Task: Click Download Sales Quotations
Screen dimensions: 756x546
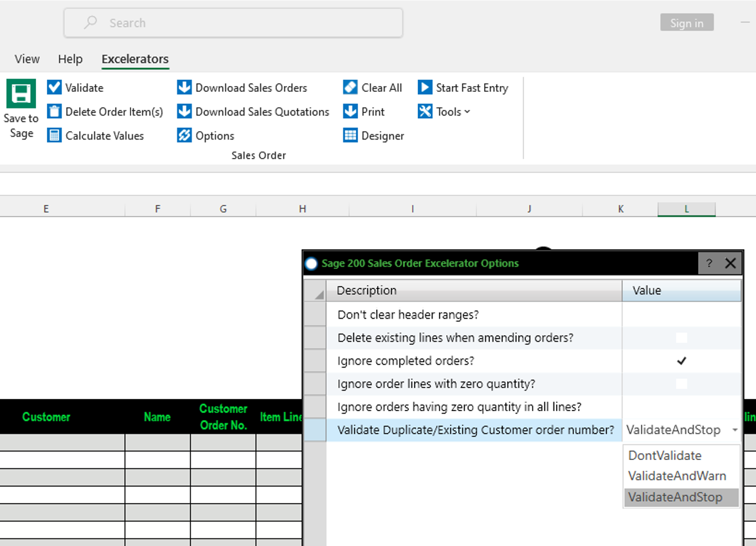Action: point(253,112)
